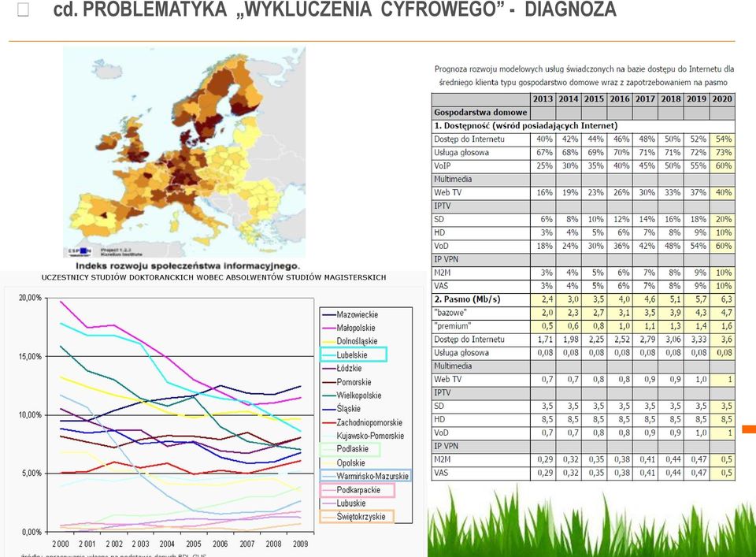The width and height of the screenshot is (756, 557).
Task: Click the '73%' cell in Usługa głosowa row
Action: 723,152
